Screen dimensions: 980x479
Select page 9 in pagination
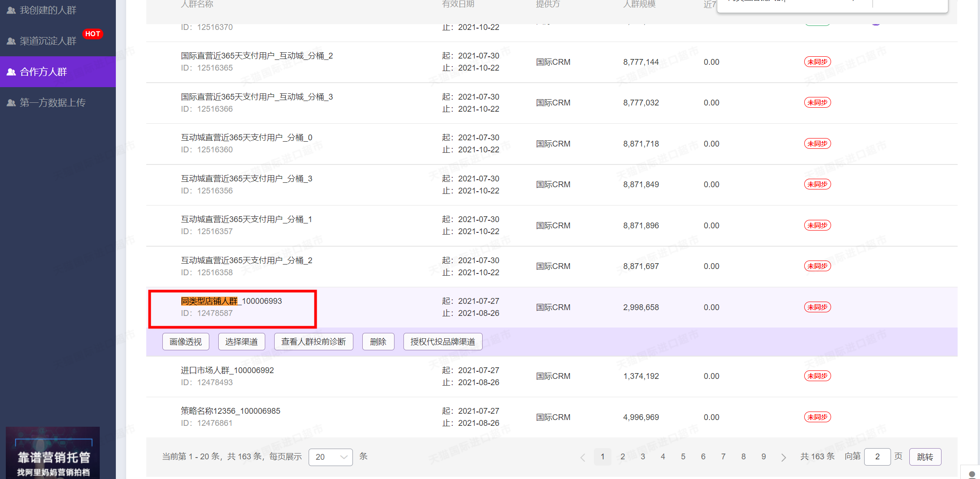pos(764,457)
